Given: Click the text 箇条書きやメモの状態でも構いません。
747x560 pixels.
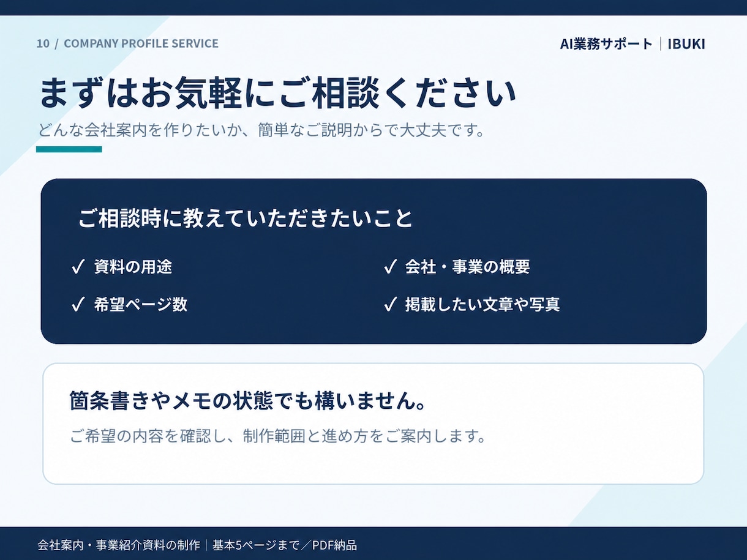Looking at the screenshot, I should tap(248, 401).
